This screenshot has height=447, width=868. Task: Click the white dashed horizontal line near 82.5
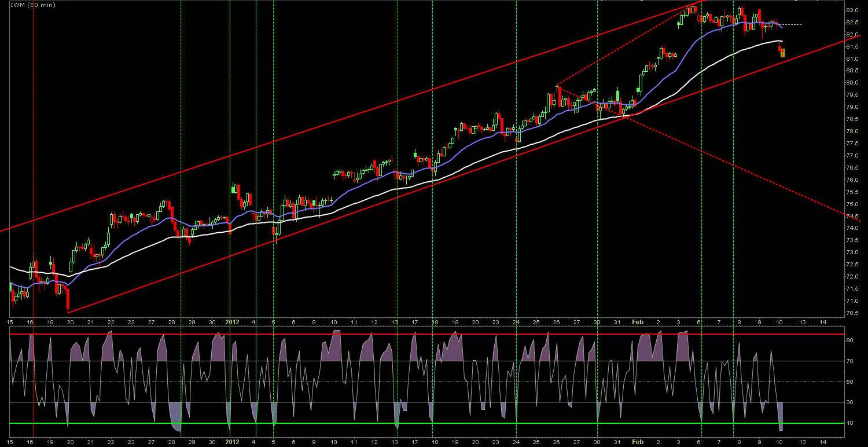click(793, 25)
